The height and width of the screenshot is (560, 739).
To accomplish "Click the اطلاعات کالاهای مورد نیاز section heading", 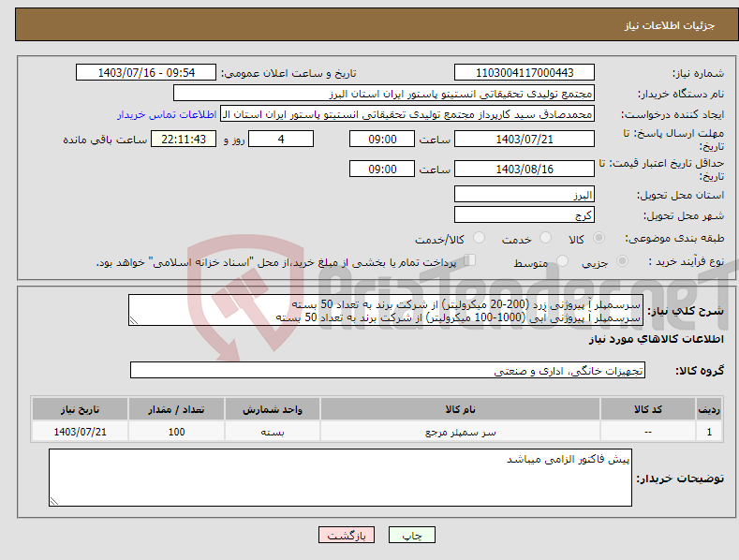I will click(656, 339).
